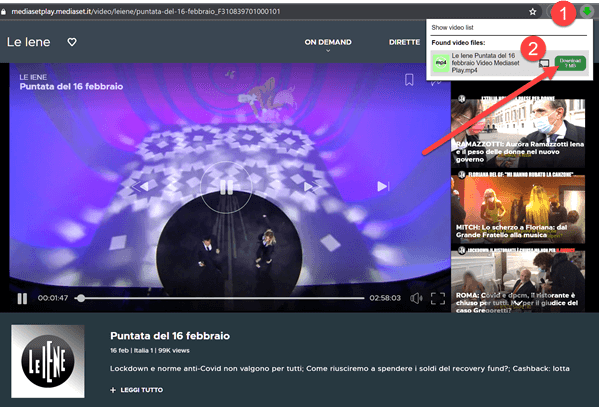Expand related list with down chevron
Viewport: 599px width, 407px height.
[x=518, y=303]
